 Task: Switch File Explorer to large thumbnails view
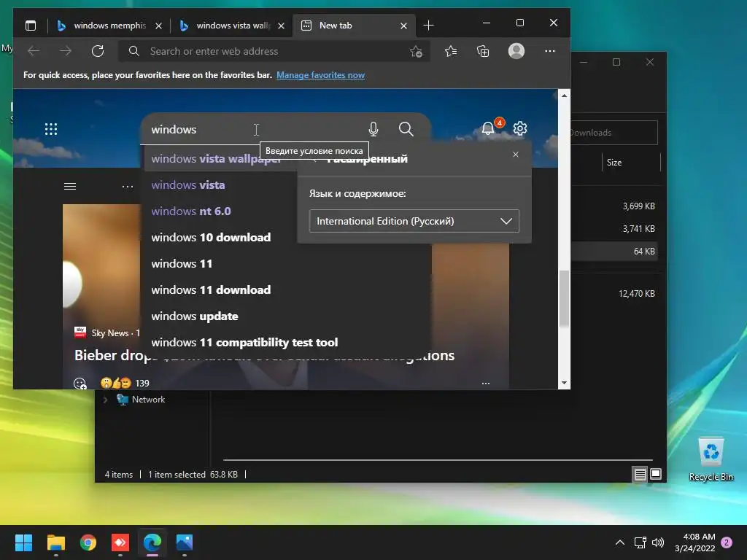point(656,474)
